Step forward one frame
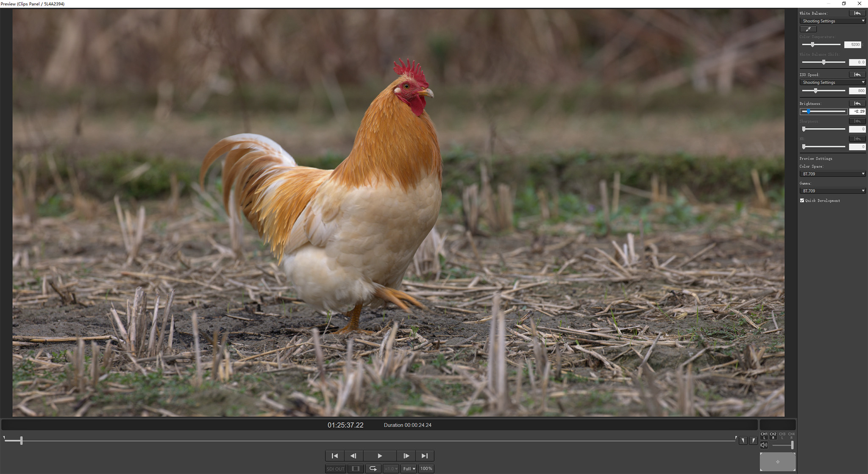Image resolution: width=868 pixels, height=474 pixels. (406, 456)
